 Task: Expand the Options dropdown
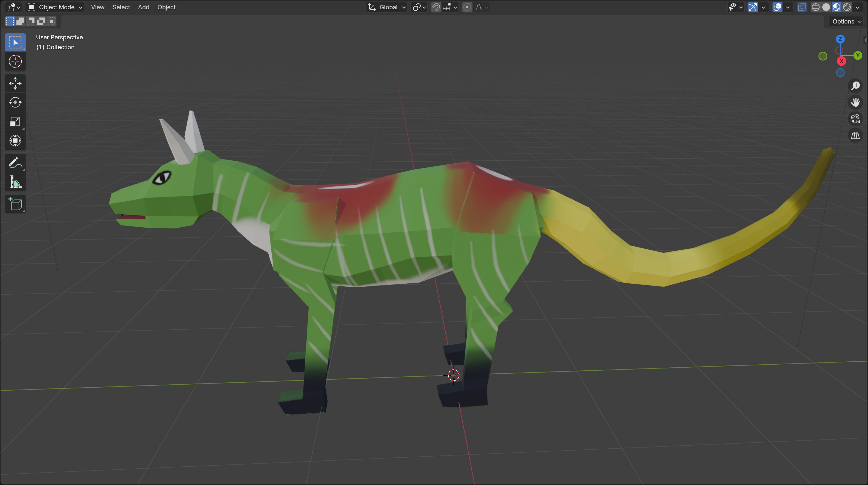click(x=846, y=21)
